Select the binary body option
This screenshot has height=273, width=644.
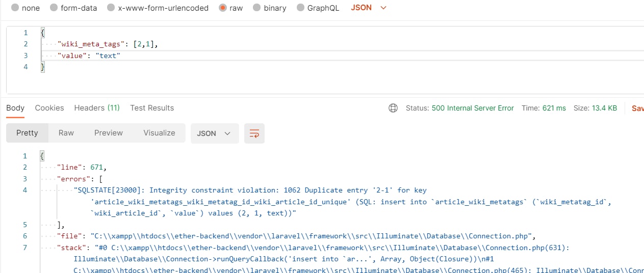[256, 8]
